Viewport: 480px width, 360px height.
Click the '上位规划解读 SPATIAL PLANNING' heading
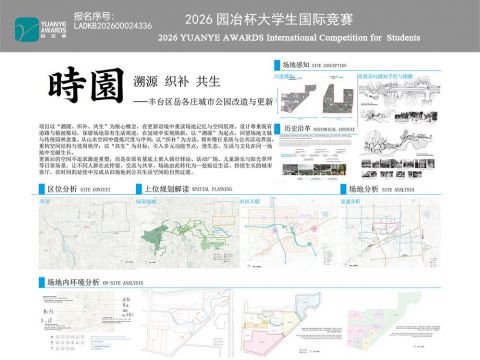188,189
